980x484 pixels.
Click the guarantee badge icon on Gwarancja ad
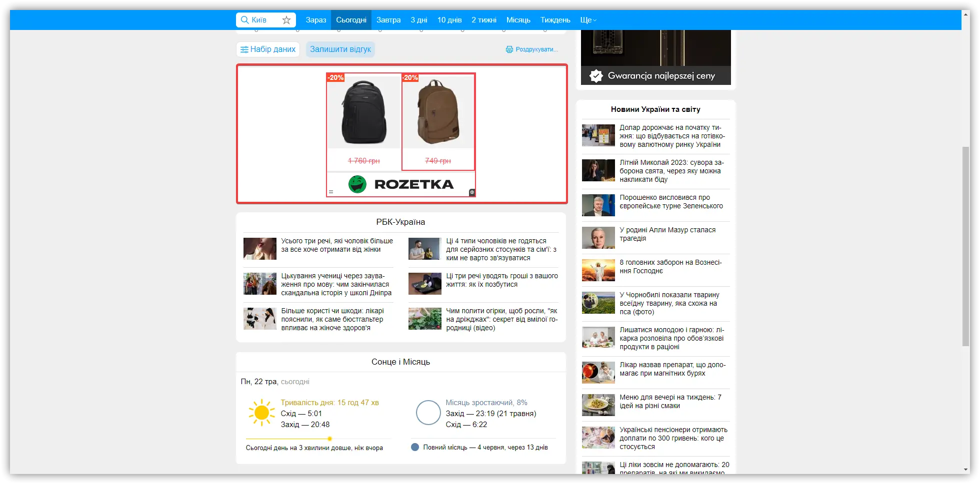[x=596, y=76]
